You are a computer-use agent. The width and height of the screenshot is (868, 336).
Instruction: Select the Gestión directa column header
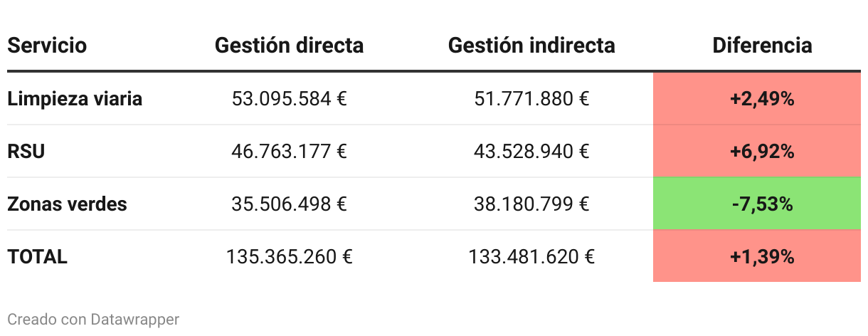click(x=289, y=46)
